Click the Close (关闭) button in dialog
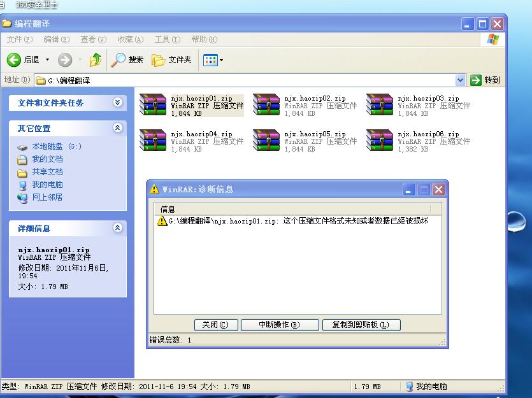Screen dimensions: 532x398 click(215, 325)
